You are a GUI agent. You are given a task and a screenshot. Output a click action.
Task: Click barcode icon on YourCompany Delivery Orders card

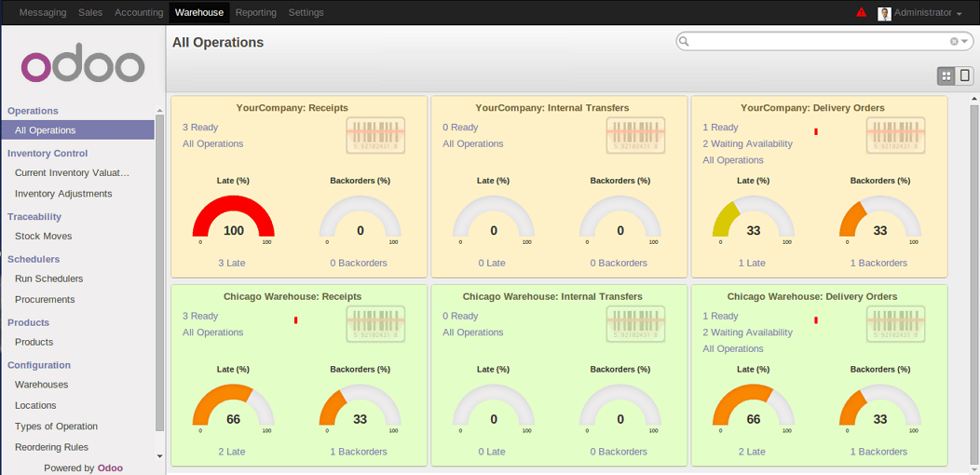point(896,134)
